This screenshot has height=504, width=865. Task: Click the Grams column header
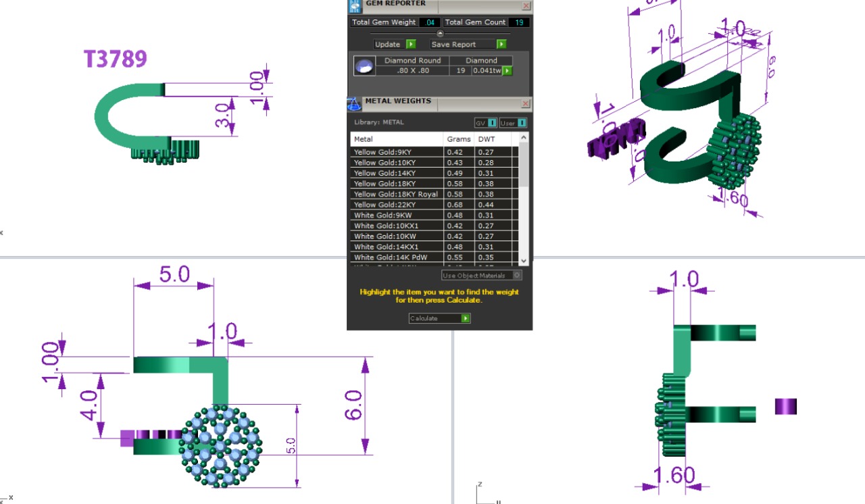(x=458, y=139)
